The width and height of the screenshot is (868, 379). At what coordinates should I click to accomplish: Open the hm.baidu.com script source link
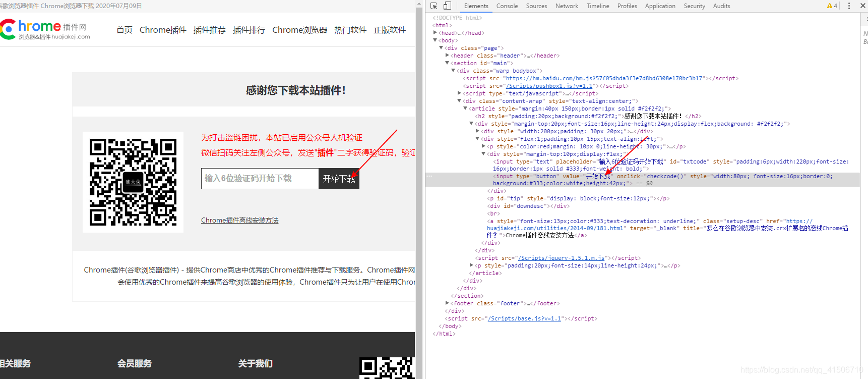point(604,78)
